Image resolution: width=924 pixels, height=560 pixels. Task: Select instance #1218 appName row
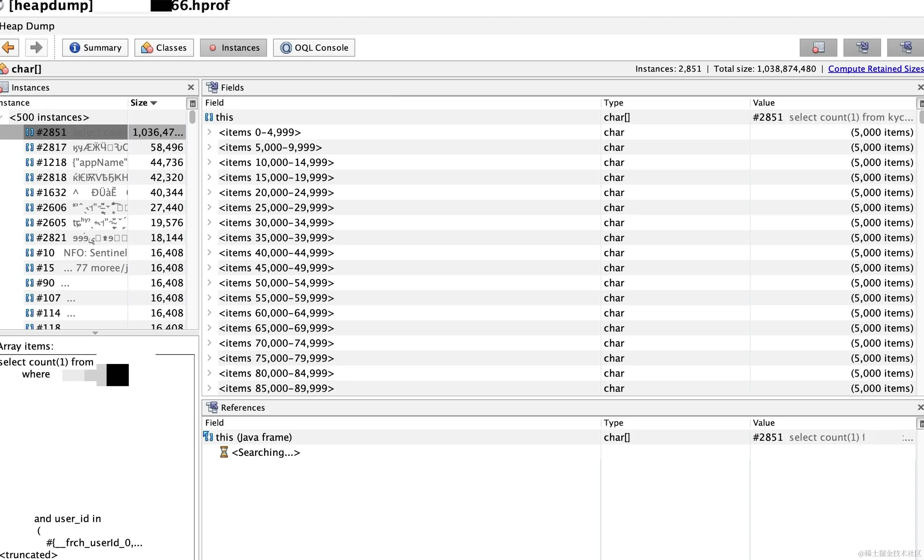click(79, 162)
